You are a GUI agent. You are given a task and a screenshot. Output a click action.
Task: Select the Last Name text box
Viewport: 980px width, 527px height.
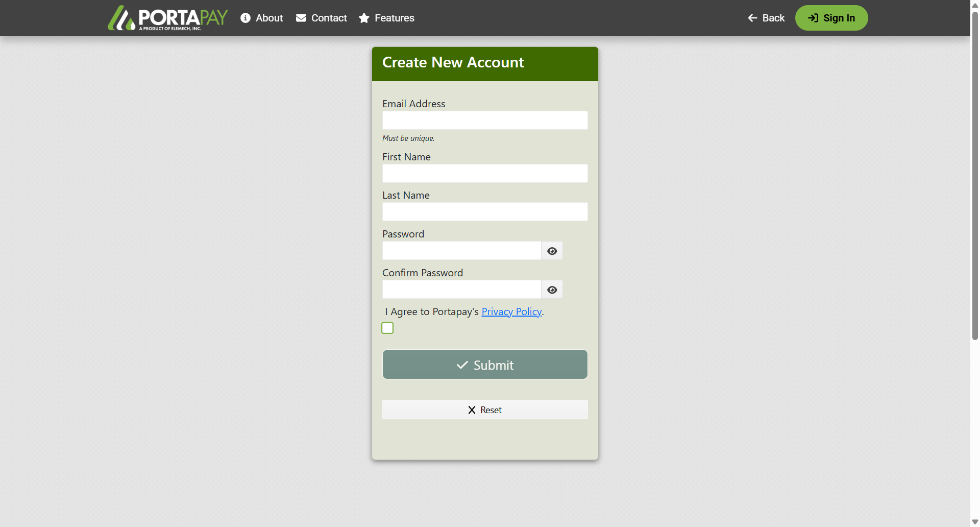coord(484,212)
